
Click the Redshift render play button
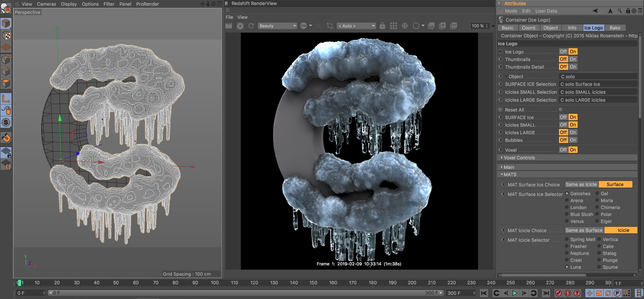240,26
